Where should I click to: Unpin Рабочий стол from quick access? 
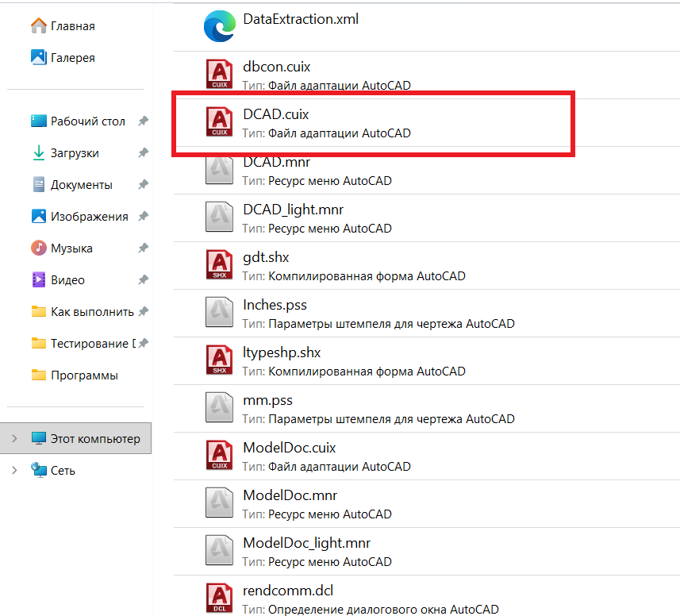[143, 121]
